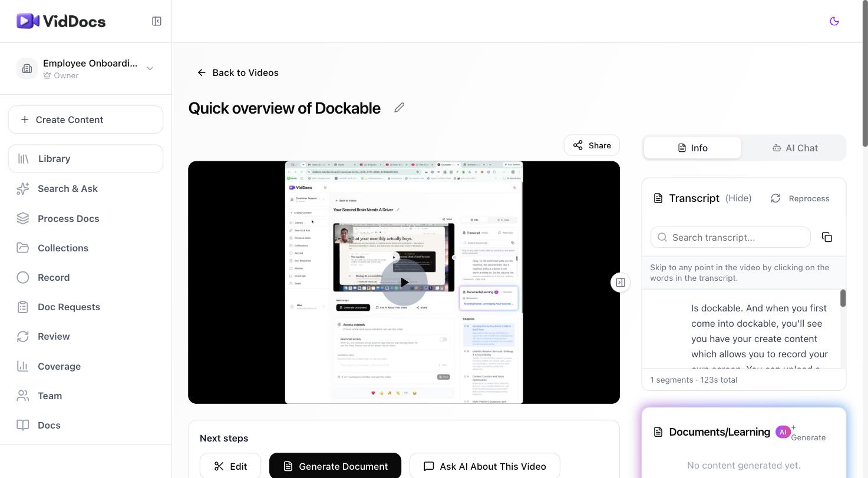Click the 'No content generated yet.' text

point(744,465)
